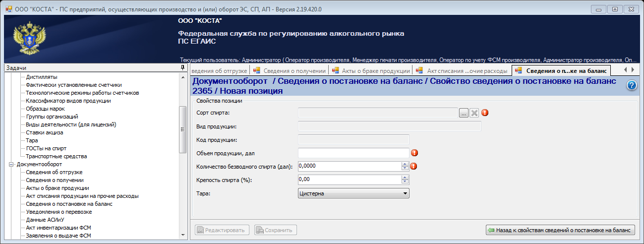This screenshot has height=244, width=644.
Task: Select Данные АСИиУ in the tree
Action: click(x=45, y=220)
